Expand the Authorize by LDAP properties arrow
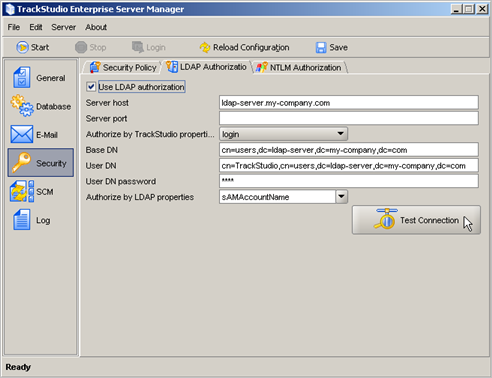This screenshot has width=492, height=378. tap(341, 197)
